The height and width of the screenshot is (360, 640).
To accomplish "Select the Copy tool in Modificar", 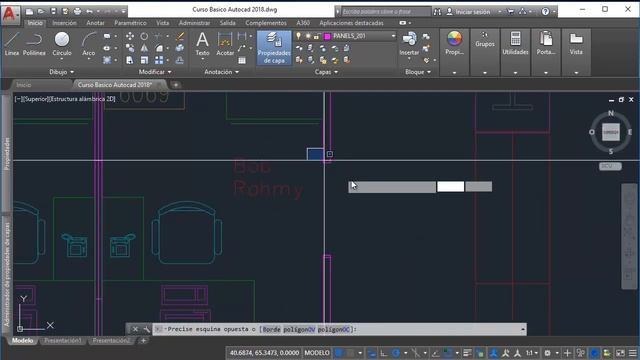I will 130,48.
